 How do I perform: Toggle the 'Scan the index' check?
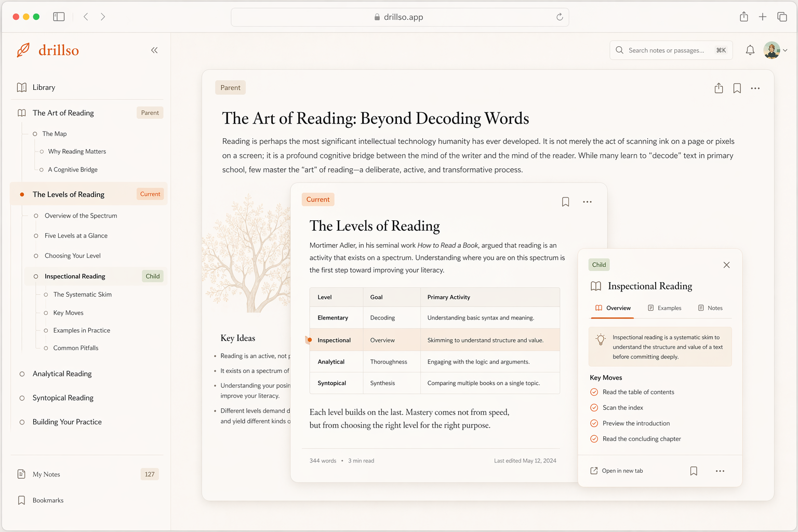click(x=594, y=408)
